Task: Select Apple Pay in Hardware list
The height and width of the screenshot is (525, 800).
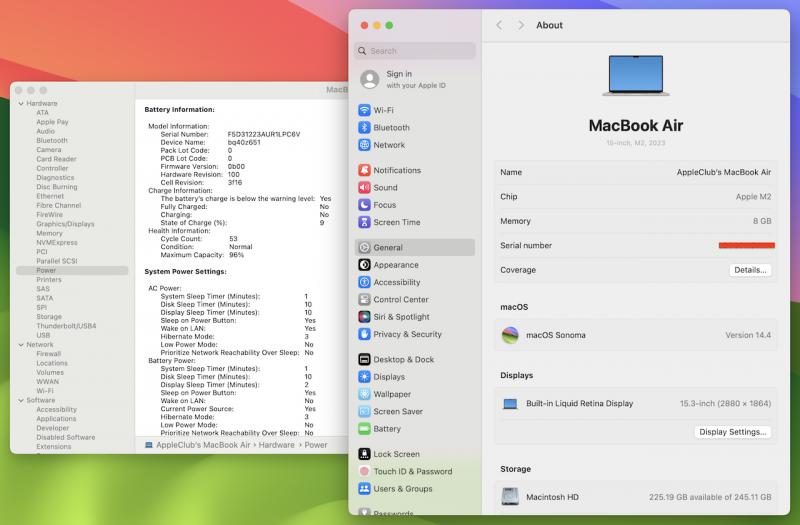Action: (52, 122)
